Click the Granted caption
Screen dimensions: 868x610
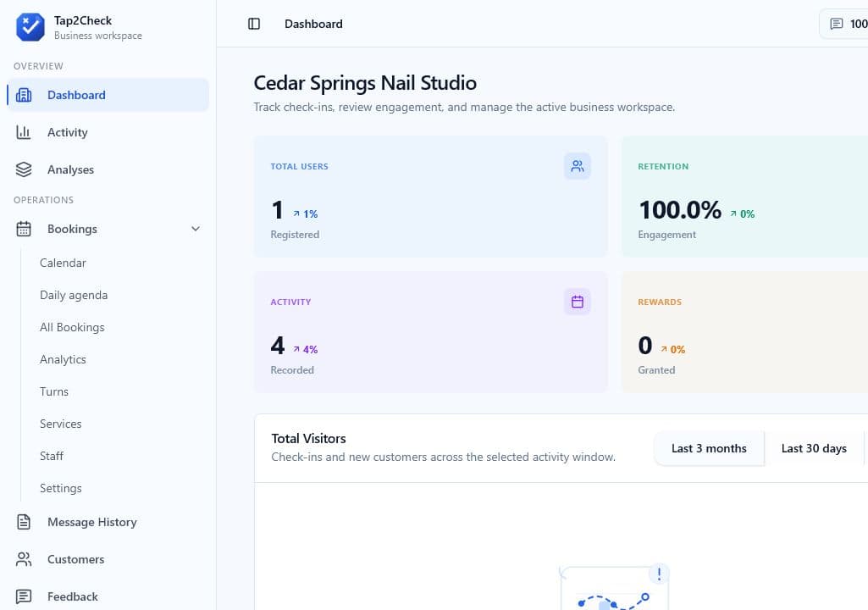coord(656,369)
